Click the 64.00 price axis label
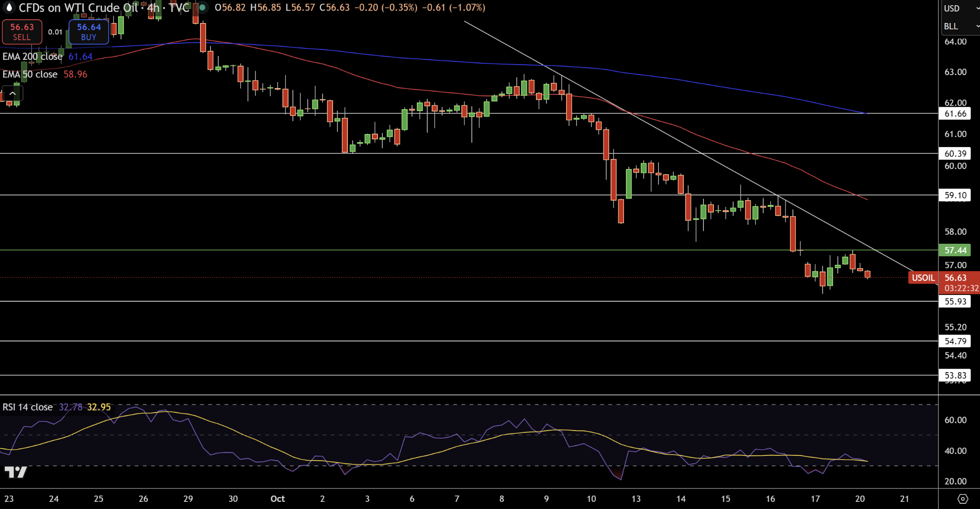Image resolution: width=980 pixels, height=509 pixels. tap(956, 42)
